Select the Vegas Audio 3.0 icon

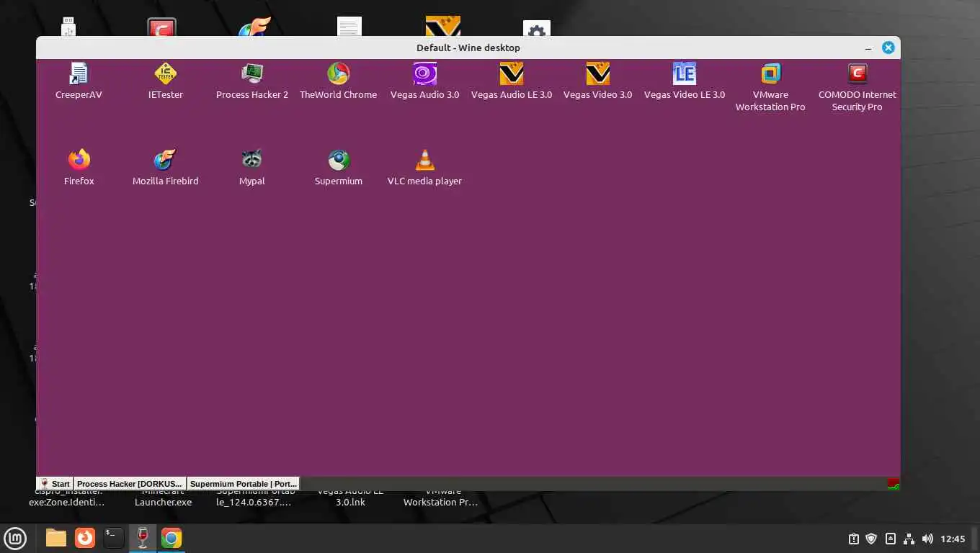point(424,73)
